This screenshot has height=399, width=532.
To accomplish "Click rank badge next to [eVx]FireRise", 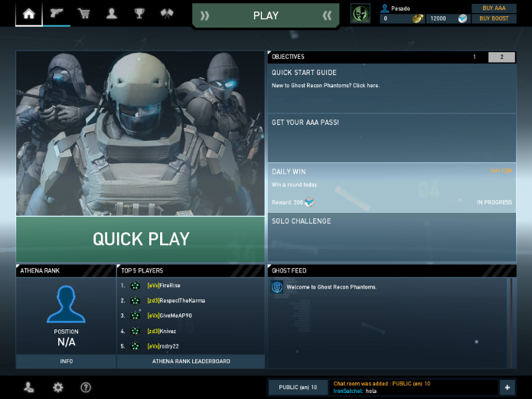I will point(135,286).
